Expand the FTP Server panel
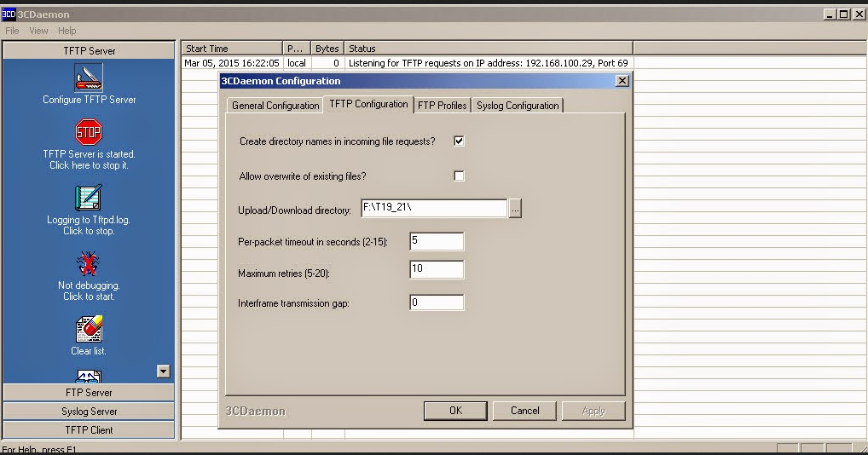The image size is (868, 455). click(x=89, y=393)
